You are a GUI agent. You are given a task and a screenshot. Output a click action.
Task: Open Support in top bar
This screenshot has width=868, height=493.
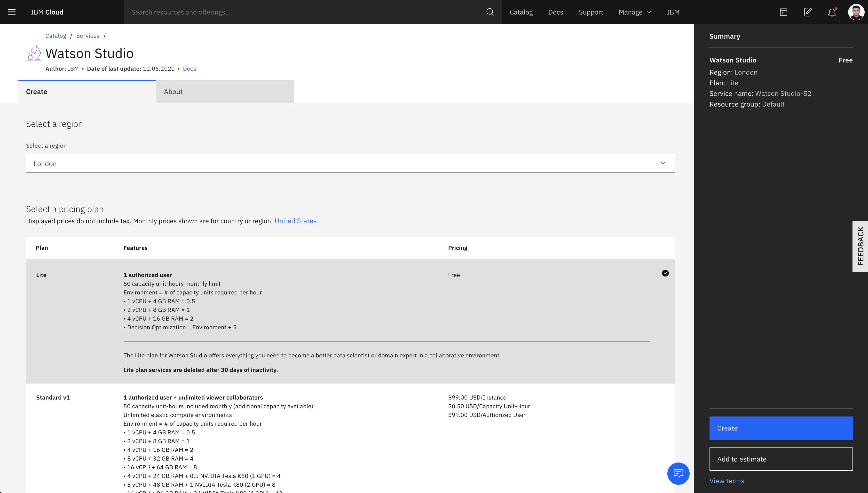pos(591,12)
